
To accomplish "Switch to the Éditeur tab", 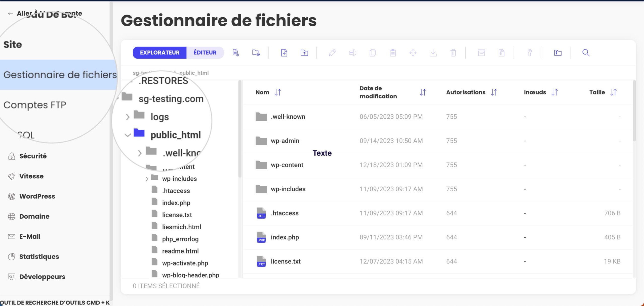I will pos(205,53).
